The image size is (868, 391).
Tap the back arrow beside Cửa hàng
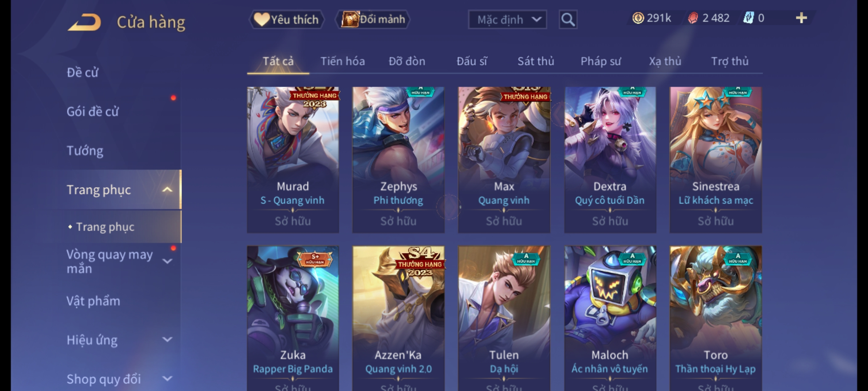pos(84,22)
